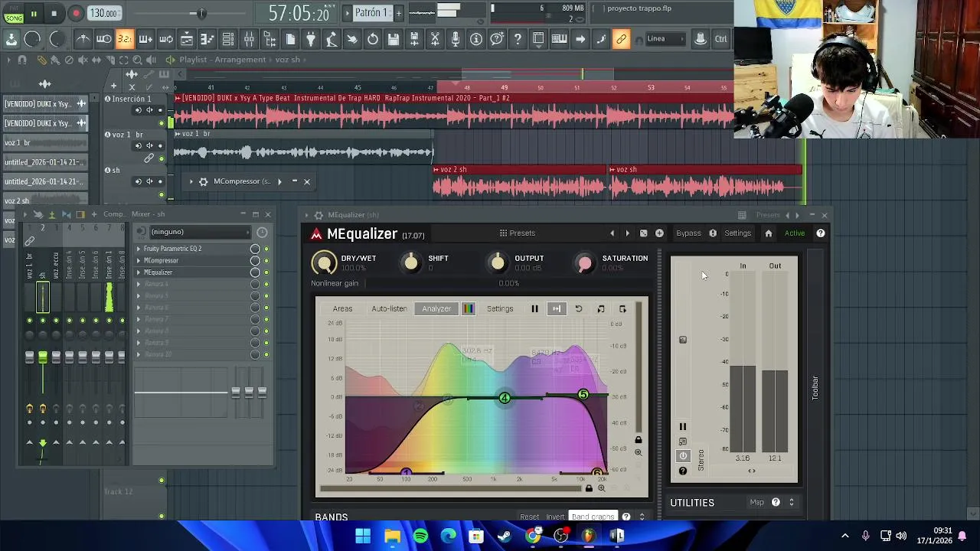Close the MCompressor tab on sh track

(307, 181)
